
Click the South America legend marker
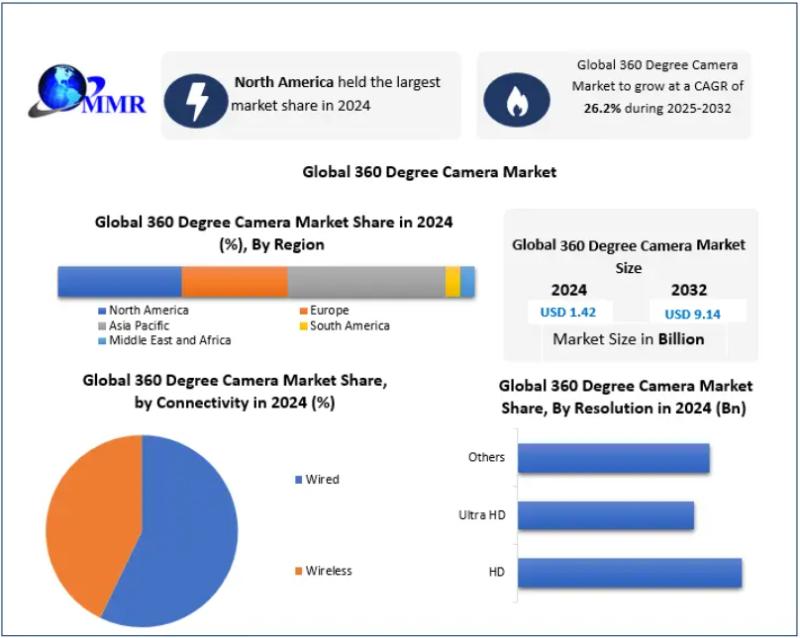coord(302,326)
